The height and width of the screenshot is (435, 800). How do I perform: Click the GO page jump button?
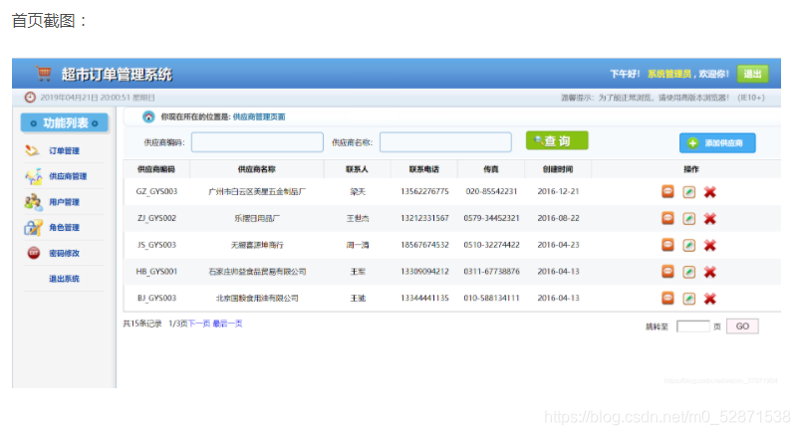pos(742,326)
